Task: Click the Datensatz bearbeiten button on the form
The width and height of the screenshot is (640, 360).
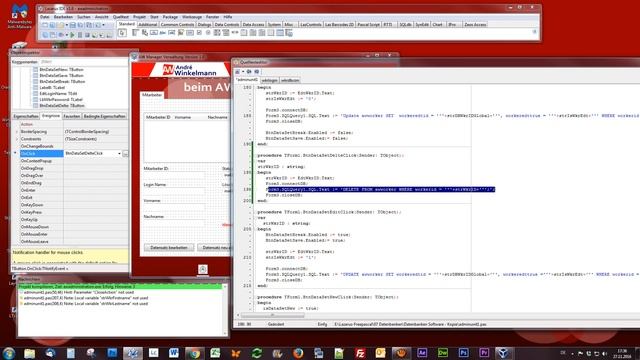Action: [169, 248]
